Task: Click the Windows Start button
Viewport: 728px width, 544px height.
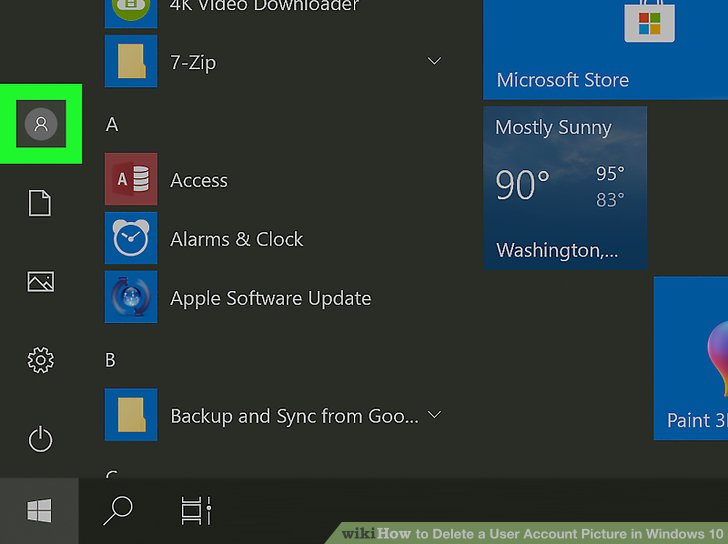Action: pyautogui.click(x=39, y=511)
